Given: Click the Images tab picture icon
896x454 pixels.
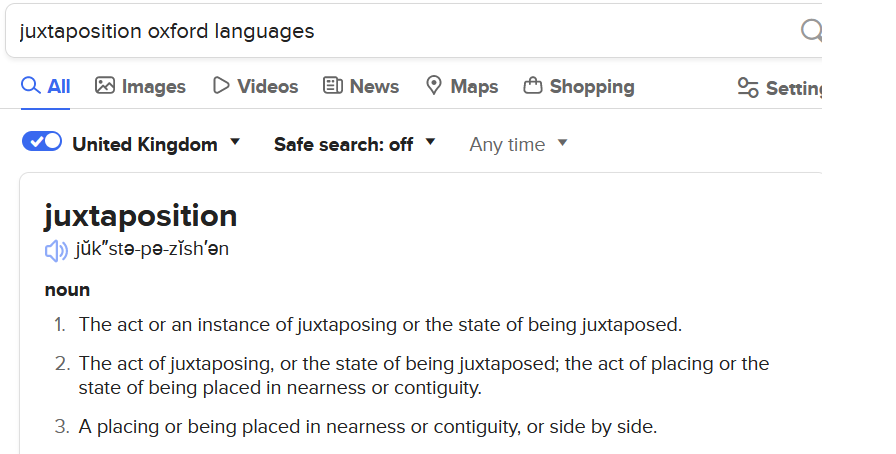Looking at the screenshot, I should (105, 86).
